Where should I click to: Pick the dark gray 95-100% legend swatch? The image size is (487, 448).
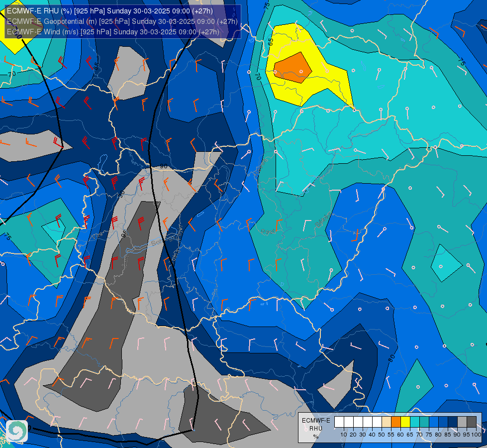[x=472, y=422]
